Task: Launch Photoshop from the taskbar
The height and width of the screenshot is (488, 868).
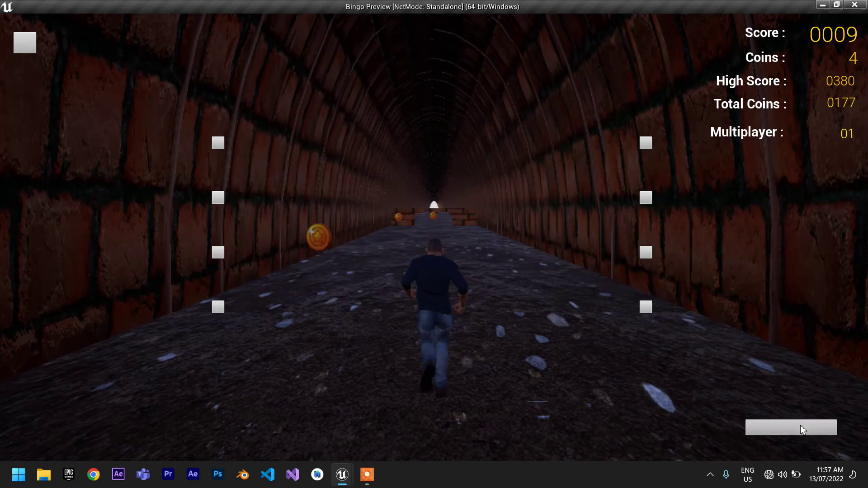Action: 218,474
